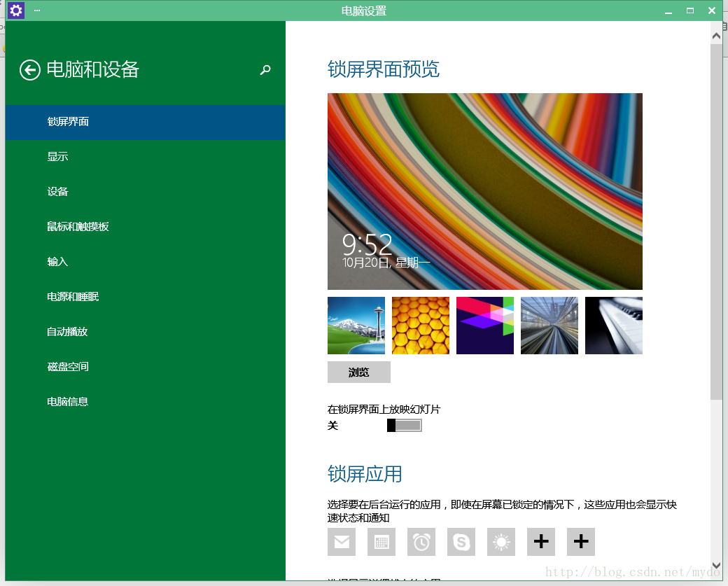Open the 显示 settings page
The image size is (728, 586).
coord(146,157)
